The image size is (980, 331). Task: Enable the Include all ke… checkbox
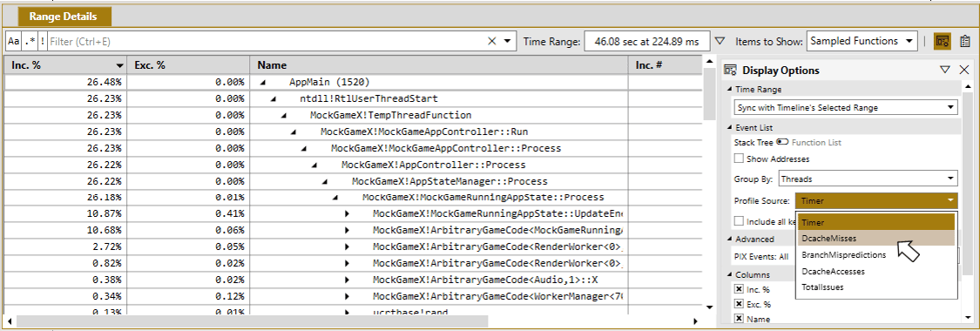(740, 220)
